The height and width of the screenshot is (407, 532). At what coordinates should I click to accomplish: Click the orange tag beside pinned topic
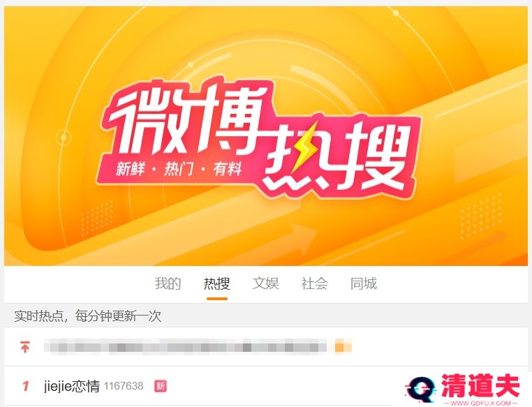pos(343,347)
